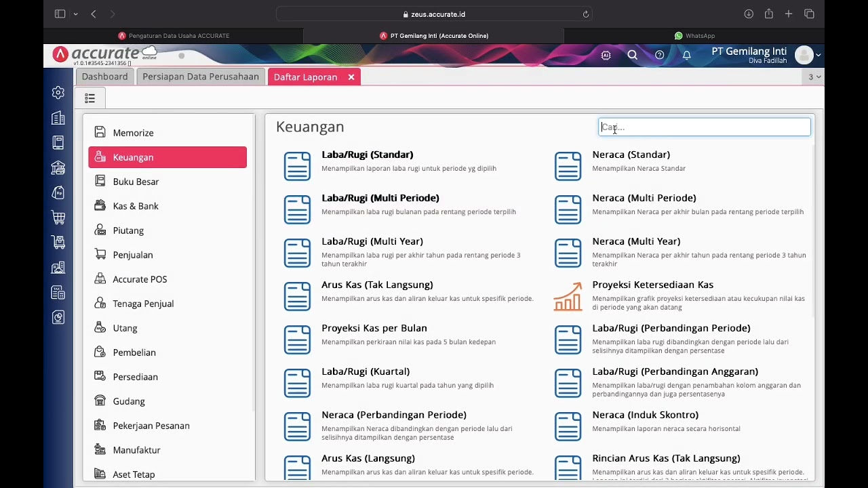This screenshot has width=868, height=488.
Task: Select the Daftar Laporan tab
Action: (305, 77)
